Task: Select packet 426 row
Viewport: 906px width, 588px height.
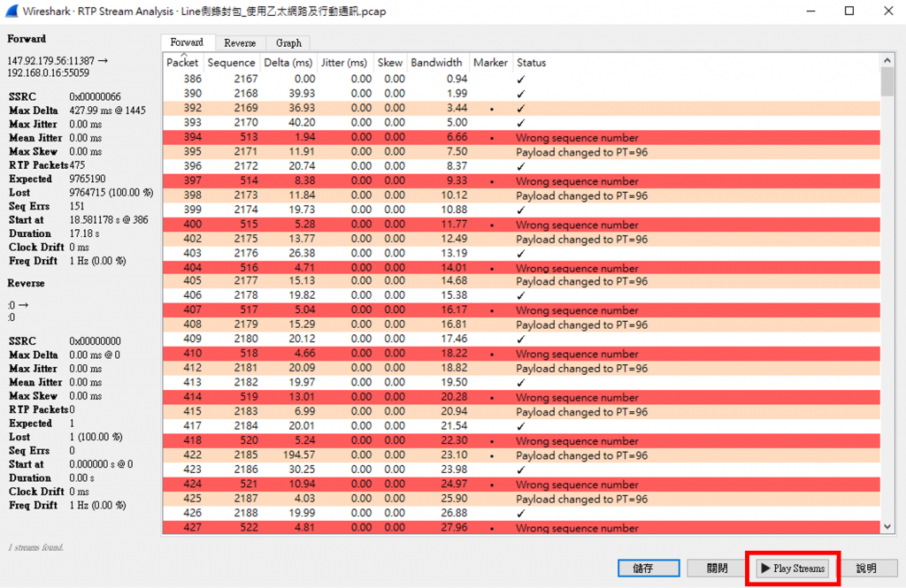Action: click(x=521, y=513)
